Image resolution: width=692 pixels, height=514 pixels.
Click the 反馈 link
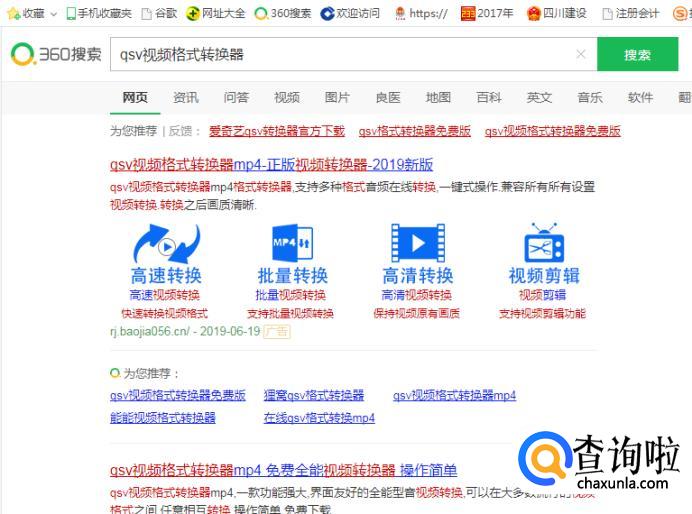[181, 131]
